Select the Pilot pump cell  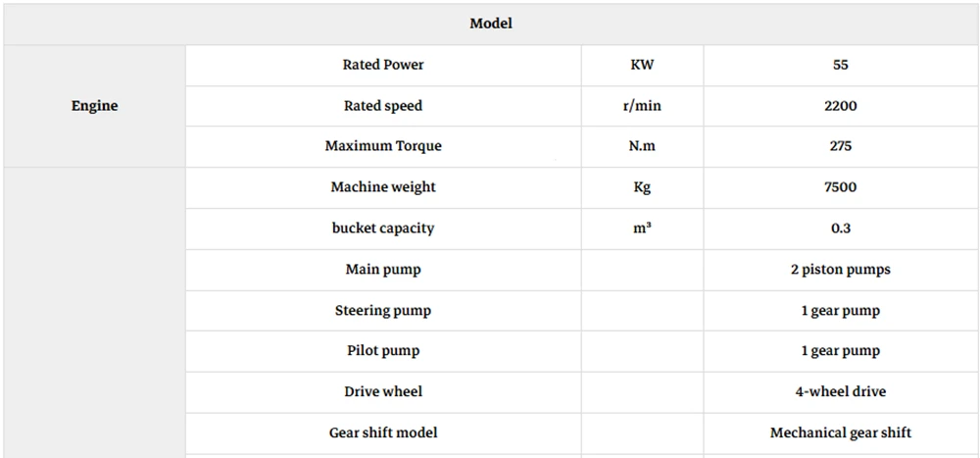click(x=383, y=351)
